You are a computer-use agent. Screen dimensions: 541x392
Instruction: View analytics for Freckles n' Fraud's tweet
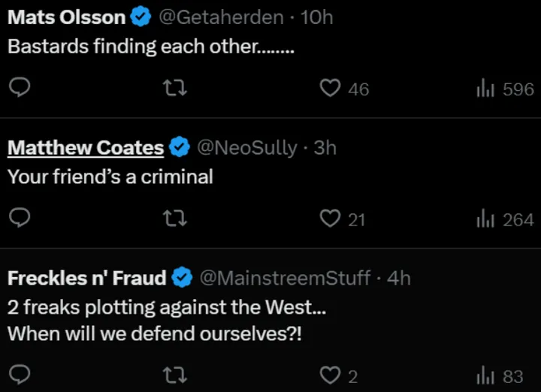tap(484, 374)
